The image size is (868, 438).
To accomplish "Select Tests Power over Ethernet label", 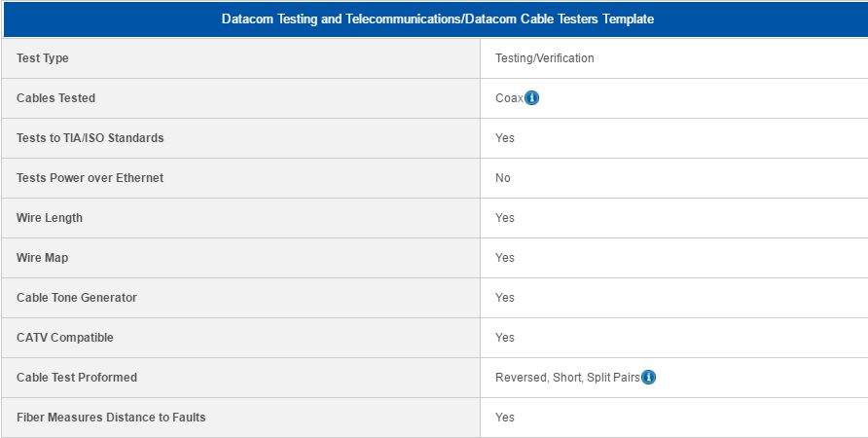I will pyautogui.click(x=90, y=178).
